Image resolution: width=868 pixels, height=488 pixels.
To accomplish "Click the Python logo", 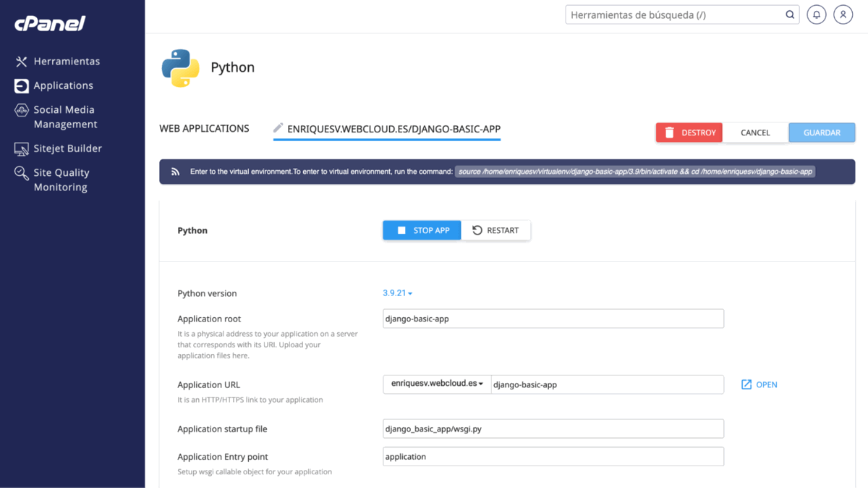I will pyautogui.click(x=180, y=68).
